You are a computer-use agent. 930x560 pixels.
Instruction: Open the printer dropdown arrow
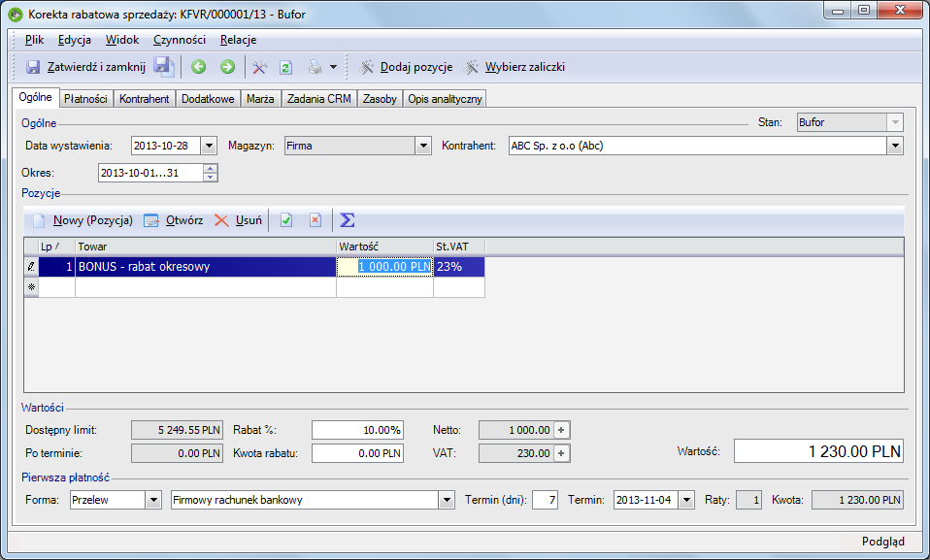coord(333,67)
